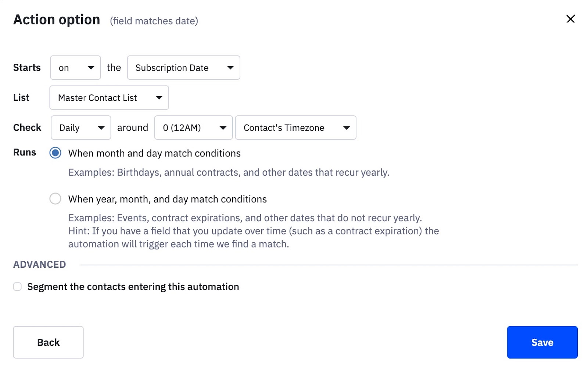
Task: Click "Segment the contacts entering this automation" label
Action: (133, 287)
